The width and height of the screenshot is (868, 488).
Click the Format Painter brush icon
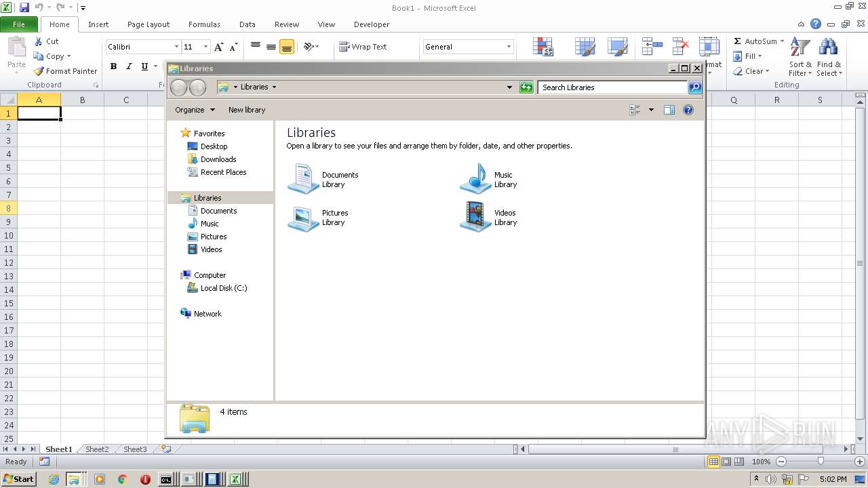(x=39, y=71)
